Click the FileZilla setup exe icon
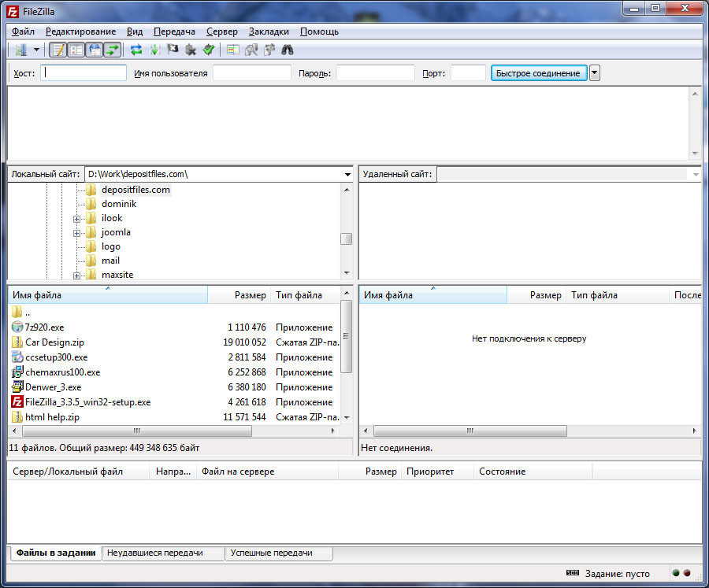The image size is (709, 588). tap(17, 401)
